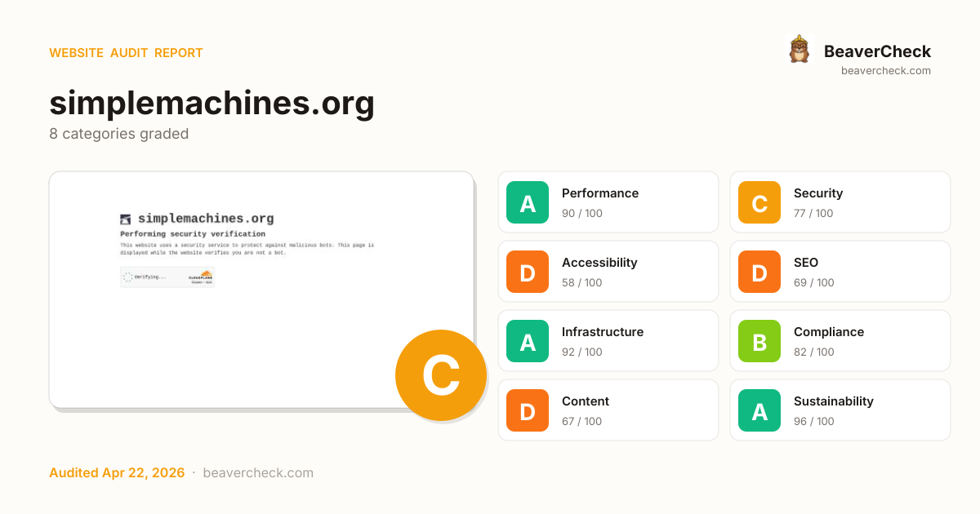Select the simplemachines.org site screenshot thumbnail

coord(245,277)
